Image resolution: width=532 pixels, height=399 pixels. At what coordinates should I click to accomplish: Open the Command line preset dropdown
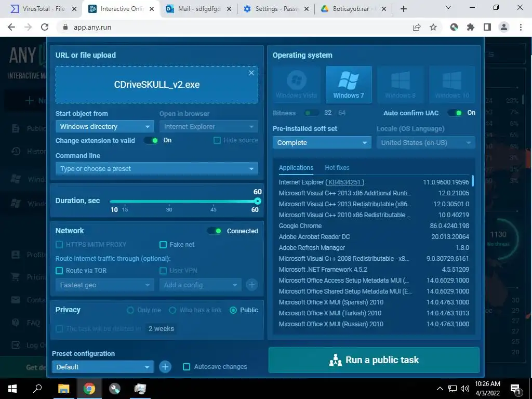157,169
